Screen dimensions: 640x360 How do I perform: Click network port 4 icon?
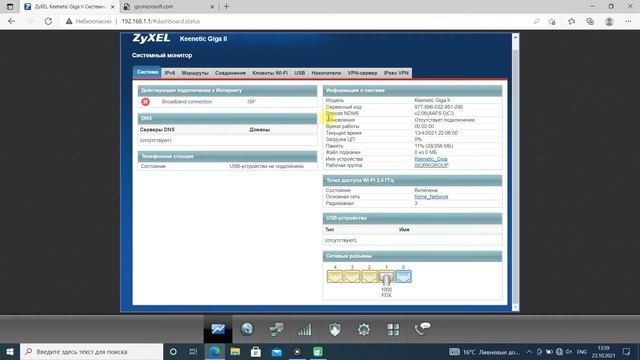pos(335,276)
